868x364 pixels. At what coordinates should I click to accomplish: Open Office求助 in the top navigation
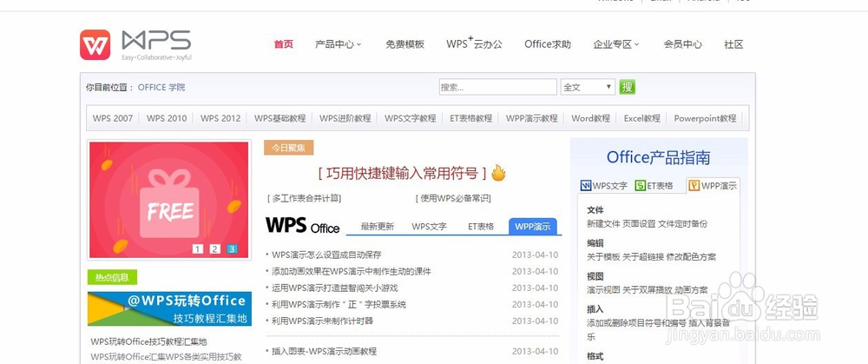(x=548, y=44)
